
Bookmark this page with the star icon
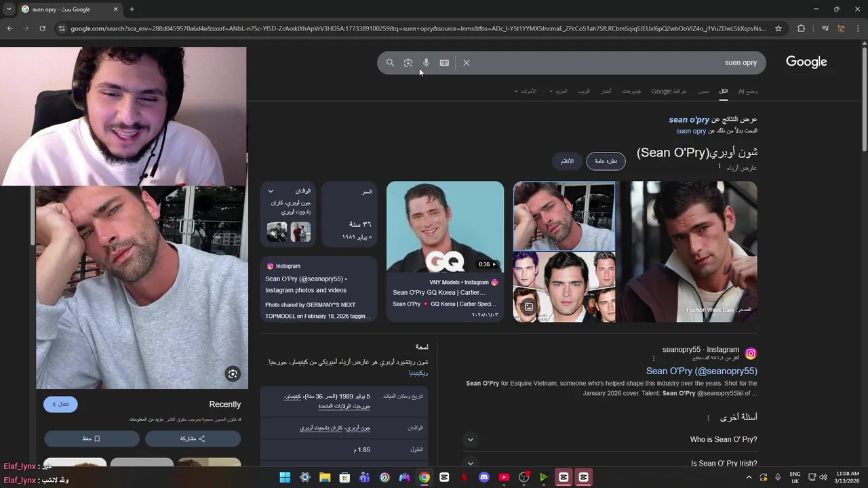pos(778,28)
